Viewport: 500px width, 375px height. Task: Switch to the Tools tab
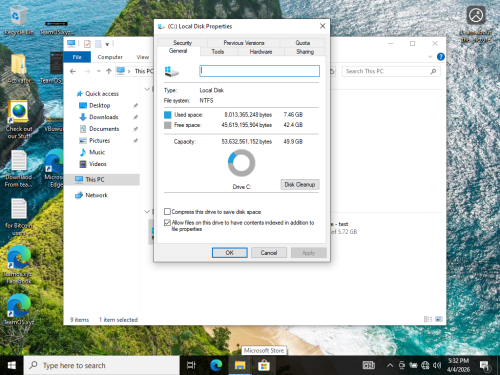[x=218, y=51]
